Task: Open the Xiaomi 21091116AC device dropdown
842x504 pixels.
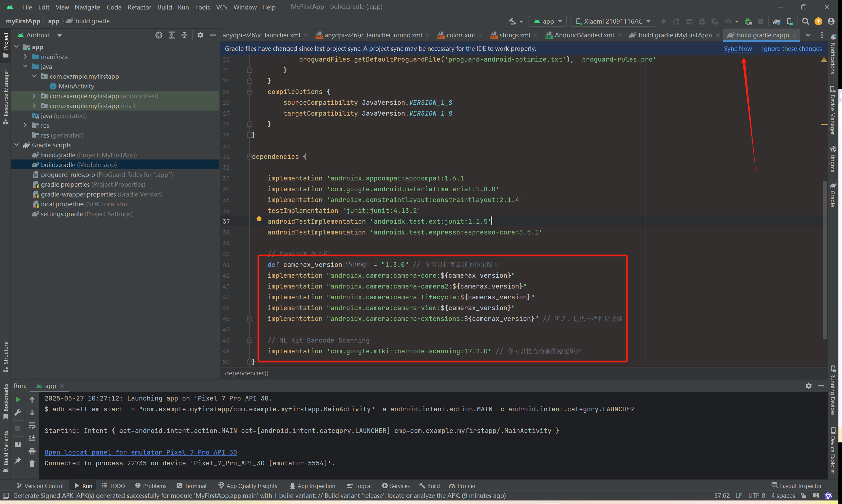Action: click(x=612, y=21)
